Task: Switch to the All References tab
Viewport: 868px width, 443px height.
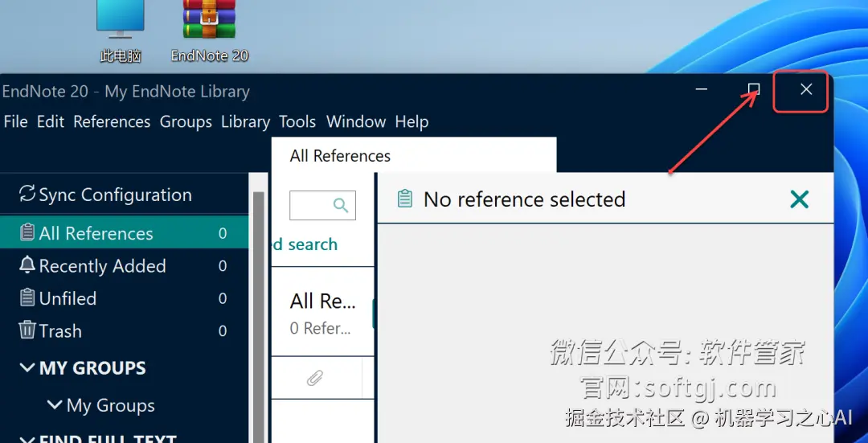Action: (414, 156)
